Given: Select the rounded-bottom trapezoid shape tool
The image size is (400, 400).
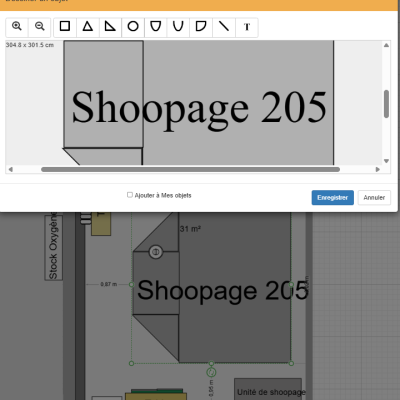Looking at the screenshot, I should pyautogui.click(x=156, y=26).
